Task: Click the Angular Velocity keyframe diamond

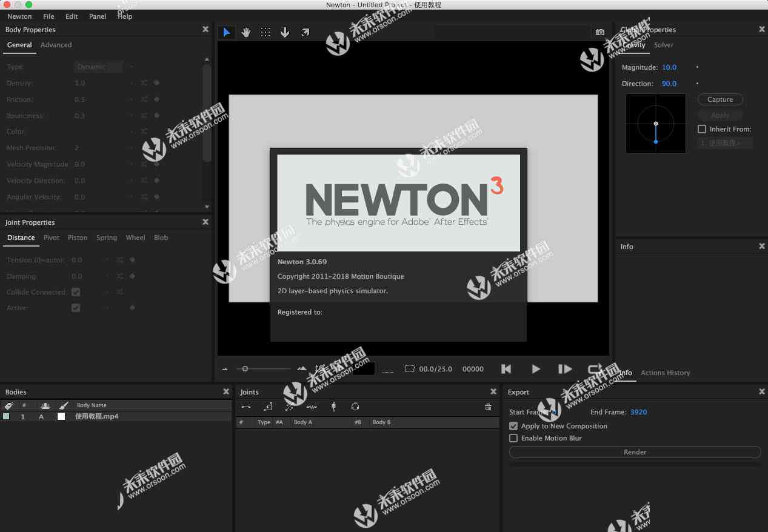Action: coord(156,197)
